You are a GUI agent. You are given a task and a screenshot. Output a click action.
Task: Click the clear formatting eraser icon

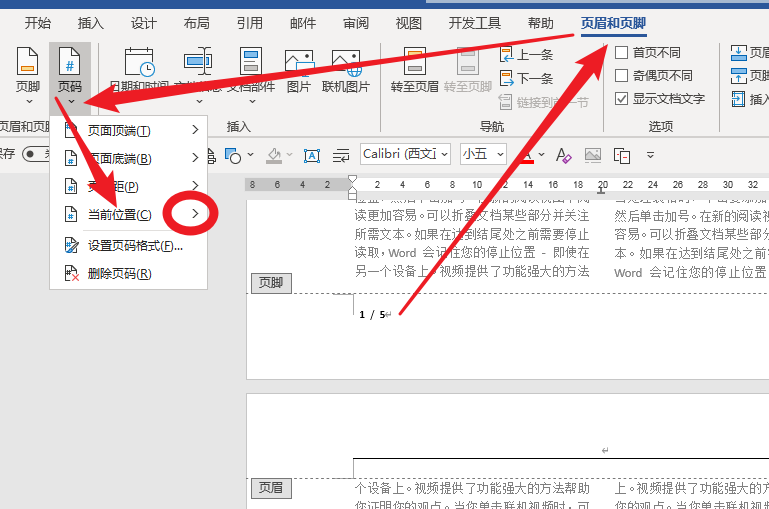(564, 155)
